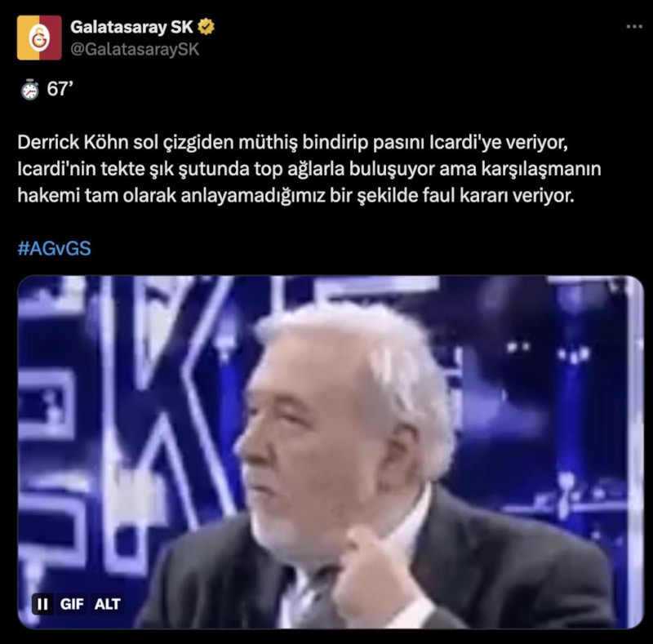Open the #AGvGS hashtag
Viewport: 653px width, 644px height.
click(54, 249)
